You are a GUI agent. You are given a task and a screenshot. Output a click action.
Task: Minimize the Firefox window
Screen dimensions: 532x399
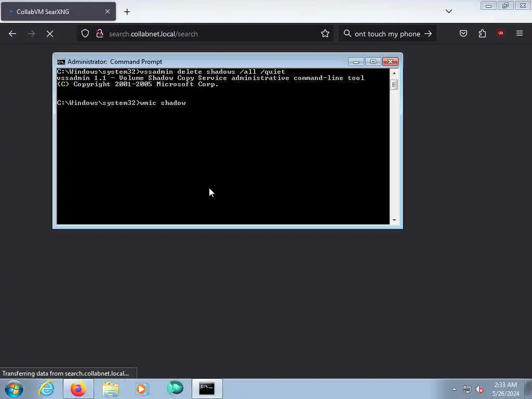coord(488,6)
